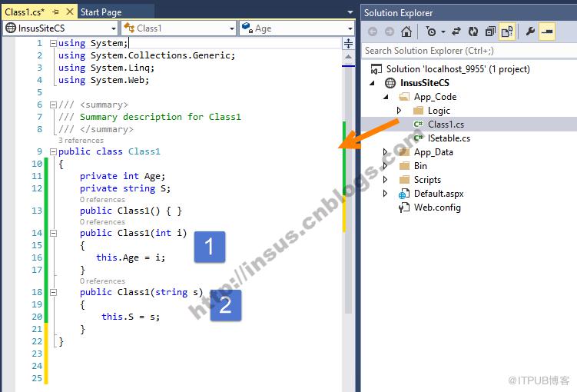Open the InsusSiteCS project dropdown
Image resolution: width=577 pixels, height=392 pixels.
tap(61, 28)
